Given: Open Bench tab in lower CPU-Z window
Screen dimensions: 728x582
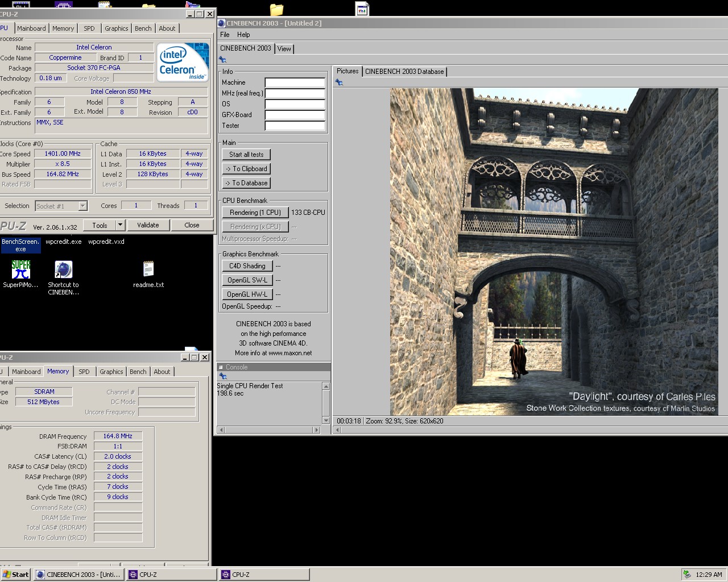Looking at the screenshot, I should [x=138, y=372].
